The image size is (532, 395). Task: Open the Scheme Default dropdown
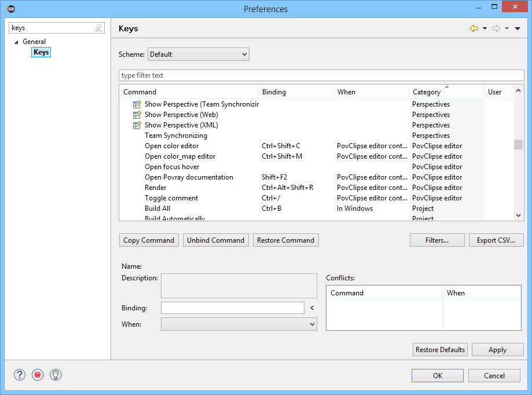tap(199, 54)
